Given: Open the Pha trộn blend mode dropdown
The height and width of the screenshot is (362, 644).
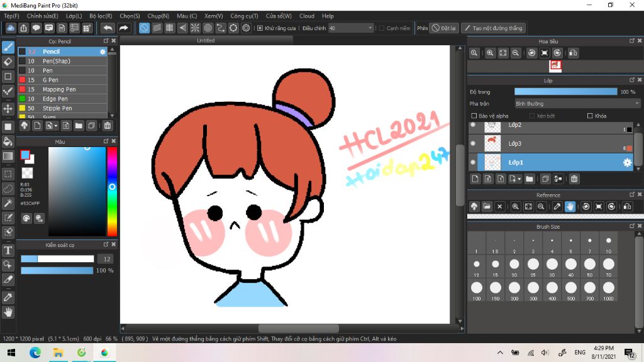Looking at the screenshot, I should (577, 104).
